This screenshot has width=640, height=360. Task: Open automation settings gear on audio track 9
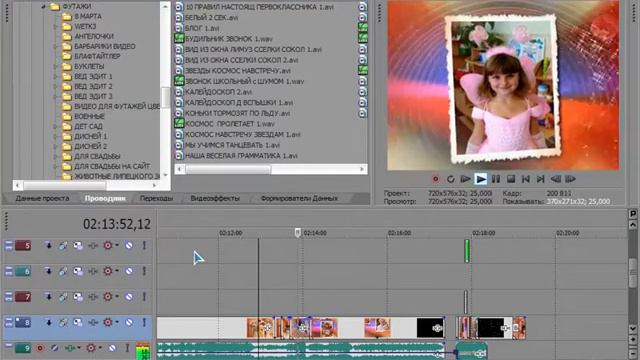91,348
